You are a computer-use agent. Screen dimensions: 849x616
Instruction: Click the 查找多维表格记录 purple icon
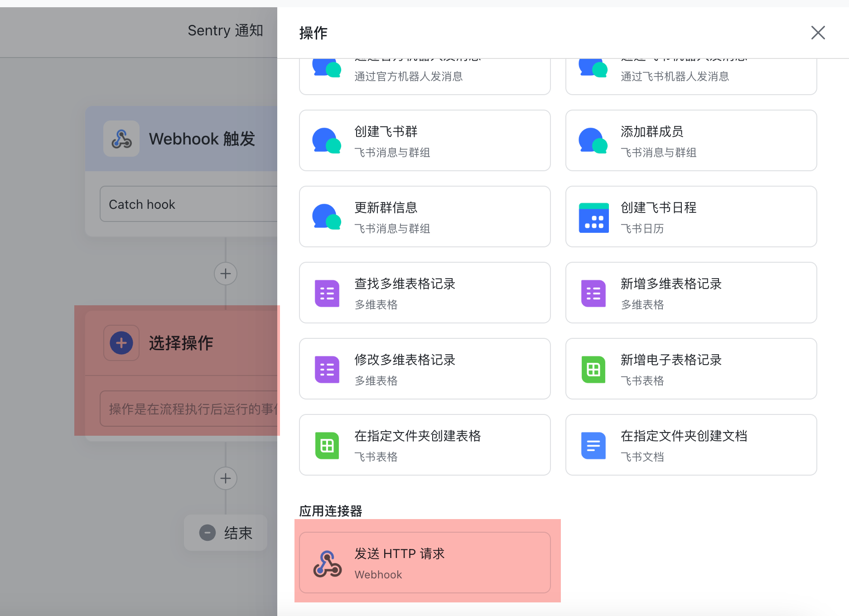tap(327, 294)
